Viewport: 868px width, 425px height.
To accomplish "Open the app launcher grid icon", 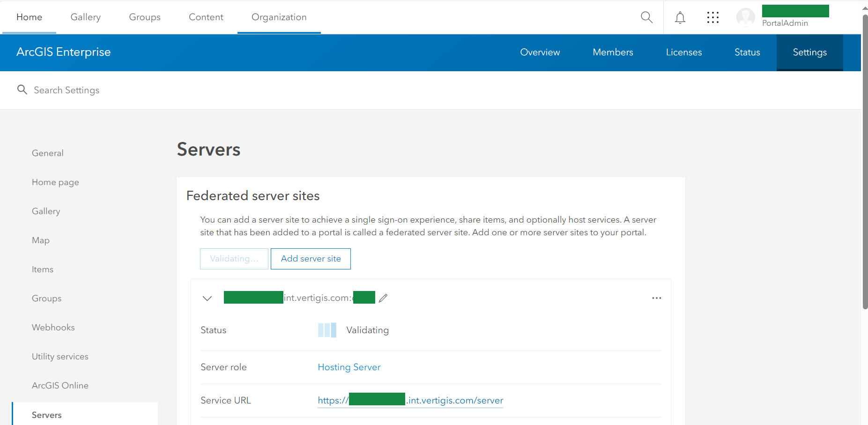I will point(712,18).
